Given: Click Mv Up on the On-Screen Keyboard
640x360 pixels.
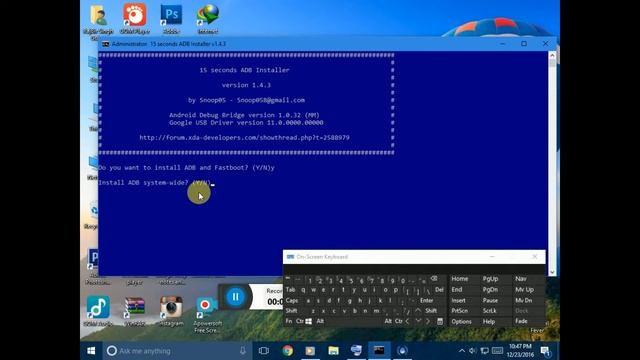Looking at the screenshot, I should [524, 290].
